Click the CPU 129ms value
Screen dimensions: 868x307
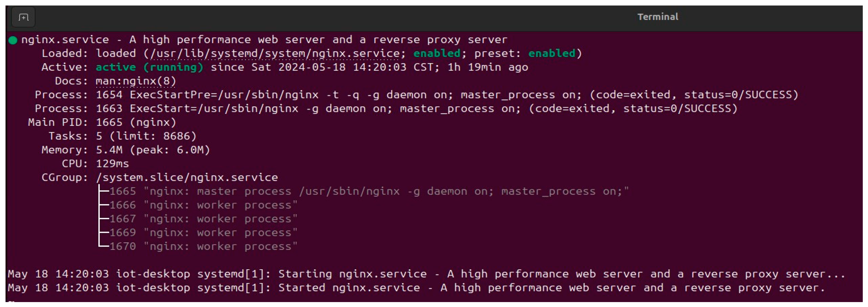[112, 164]
